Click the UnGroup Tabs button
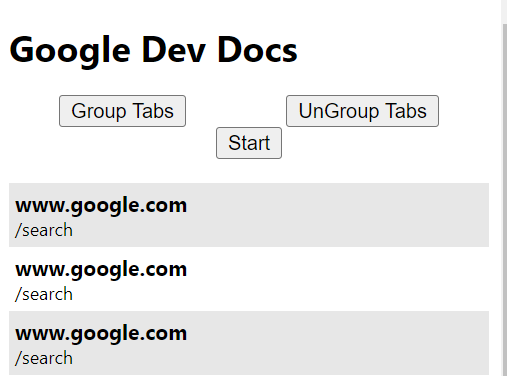The height and width of the screenshot is (376, 507). [x=362, y=111]
